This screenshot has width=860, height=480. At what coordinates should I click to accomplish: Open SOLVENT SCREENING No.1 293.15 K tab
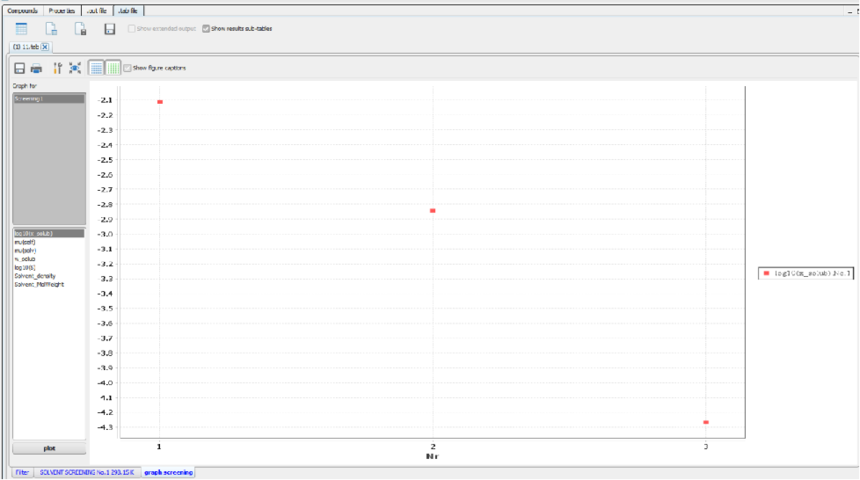(x=87, y=472)
